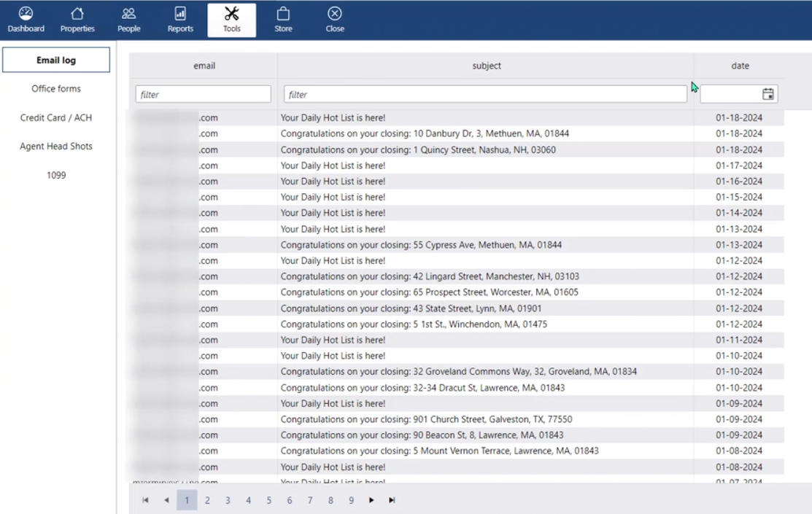Screen dimensions: 812x514
Task: Select the Hot List email dated 01-15-2024
Action: point(456,197)
